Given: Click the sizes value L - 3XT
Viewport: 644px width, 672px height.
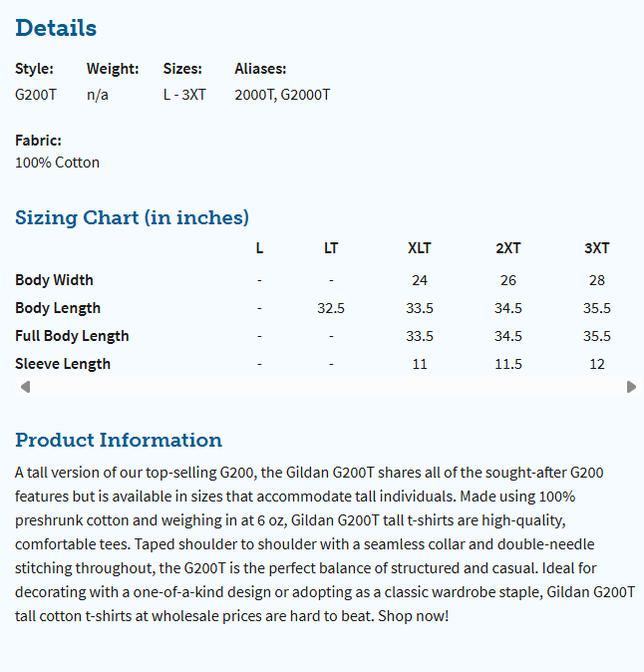Looking at the screenshot, I should (184, 95).
